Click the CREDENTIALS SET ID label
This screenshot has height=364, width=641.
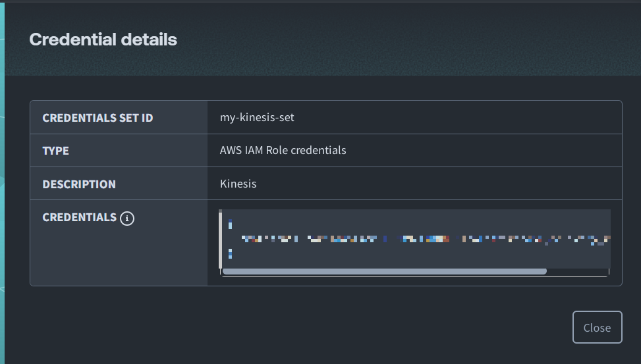98,118
